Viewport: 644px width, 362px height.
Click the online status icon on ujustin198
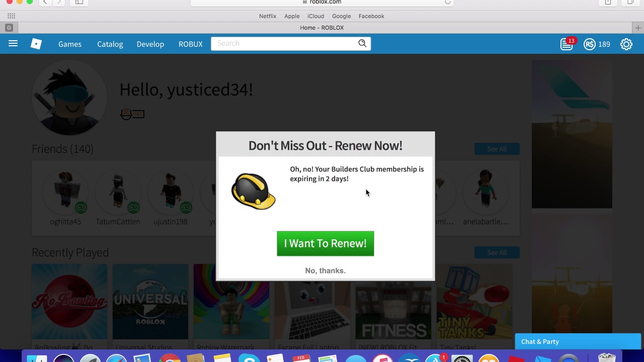(186, 208)
